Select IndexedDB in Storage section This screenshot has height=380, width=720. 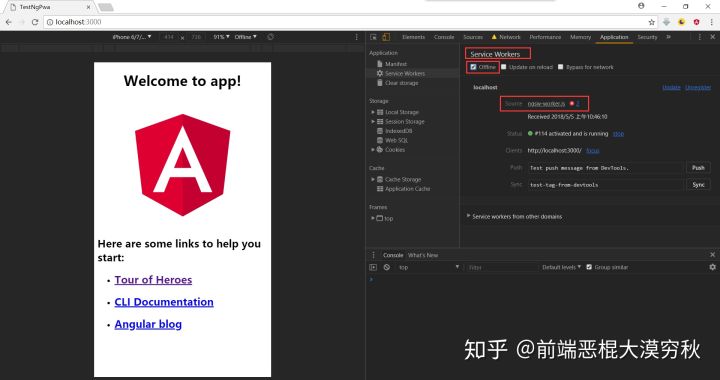click(x=398, y=131)
